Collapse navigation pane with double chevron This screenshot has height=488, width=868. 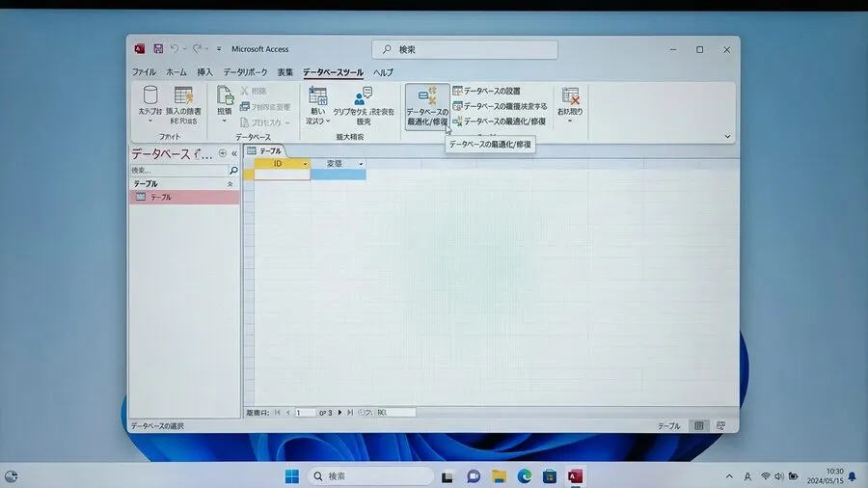click(234, 153)
